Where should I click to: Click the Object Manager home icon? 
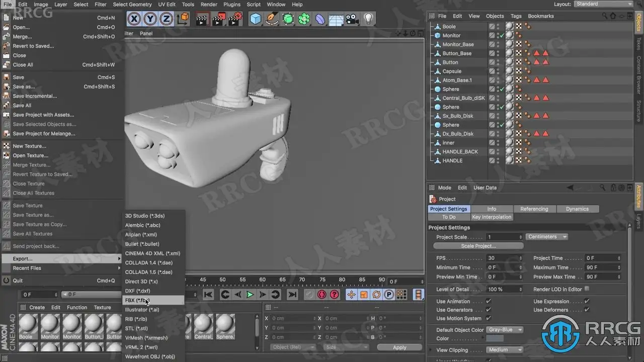613,16
